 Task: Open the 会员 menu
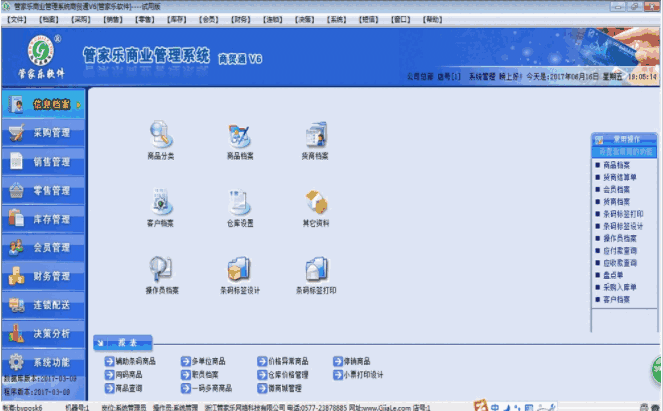pos(209,19)
